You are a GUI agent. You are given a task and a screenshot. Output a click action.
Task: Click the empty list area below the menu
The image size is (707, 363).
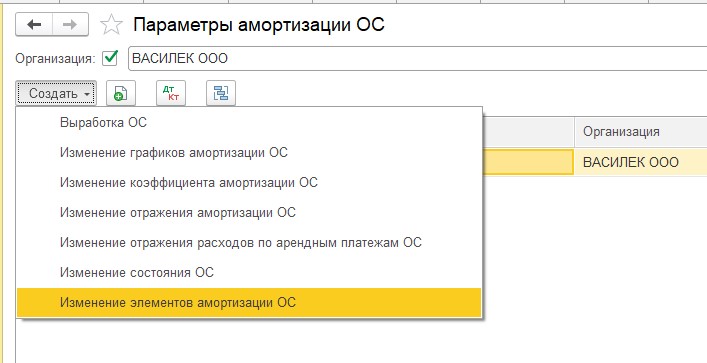coord(361,340)
